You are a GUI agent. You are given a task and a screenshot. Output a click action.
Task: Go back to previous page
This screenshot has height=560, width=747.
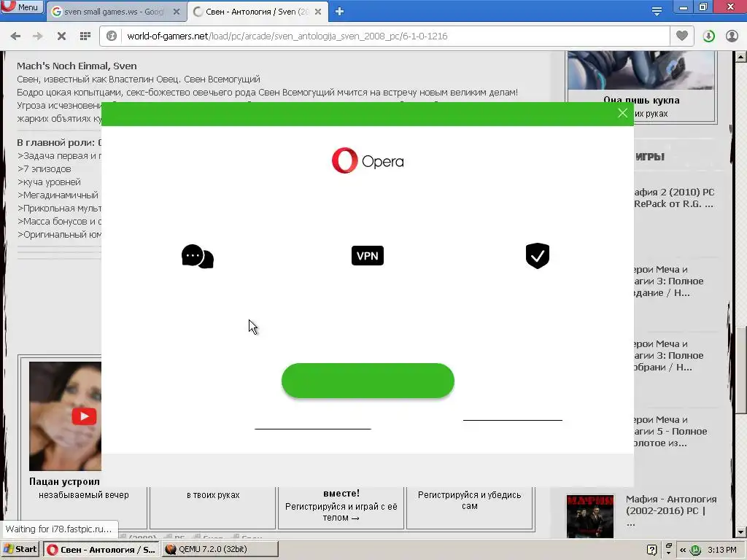pyautogui.click(x=15, y=36)
